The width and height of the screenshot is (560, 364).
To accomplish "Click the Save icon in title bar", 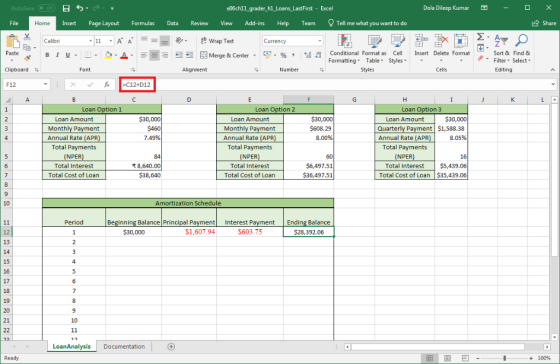I will (66, 8).
